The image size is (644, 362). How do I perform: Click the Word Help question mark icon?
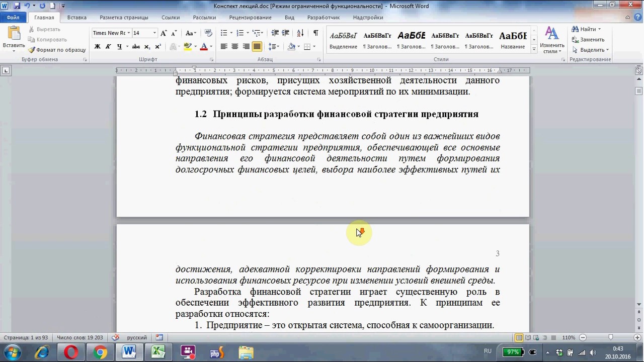(x=637, y=18)
